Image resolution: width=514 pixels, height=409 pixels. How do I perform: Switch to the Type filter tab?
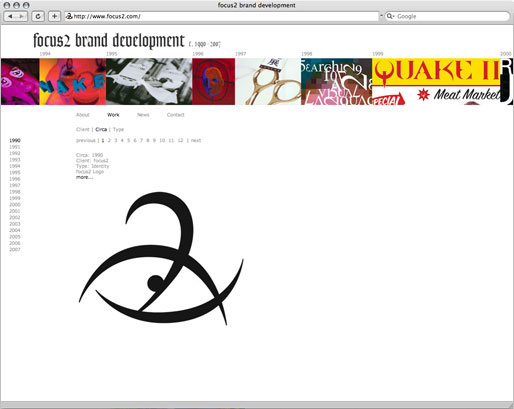[x=118, y=129]
